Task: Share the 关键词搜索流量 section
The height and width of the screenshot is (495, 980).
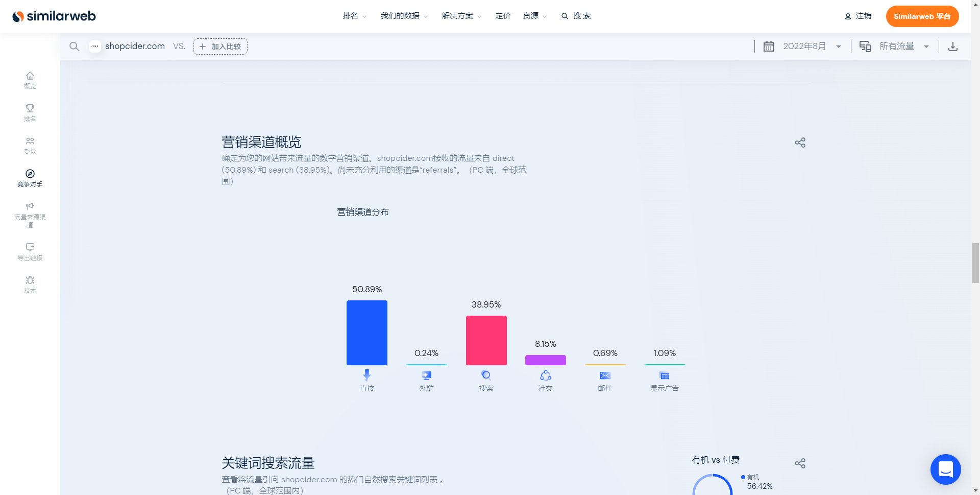Action: [800, 463]
